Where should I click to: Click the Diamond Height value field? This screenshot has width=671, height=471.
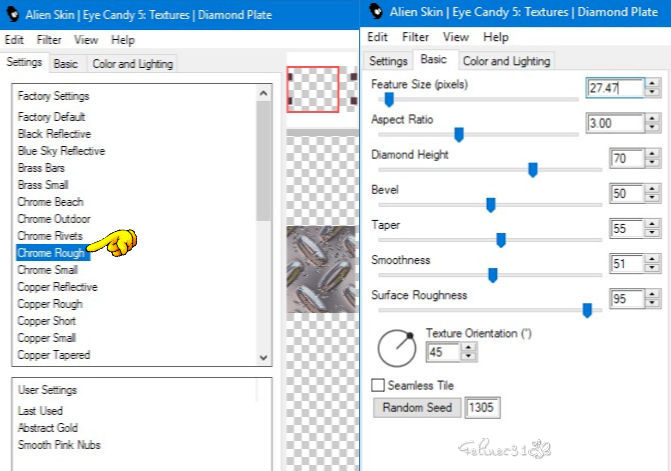[626, 158]
